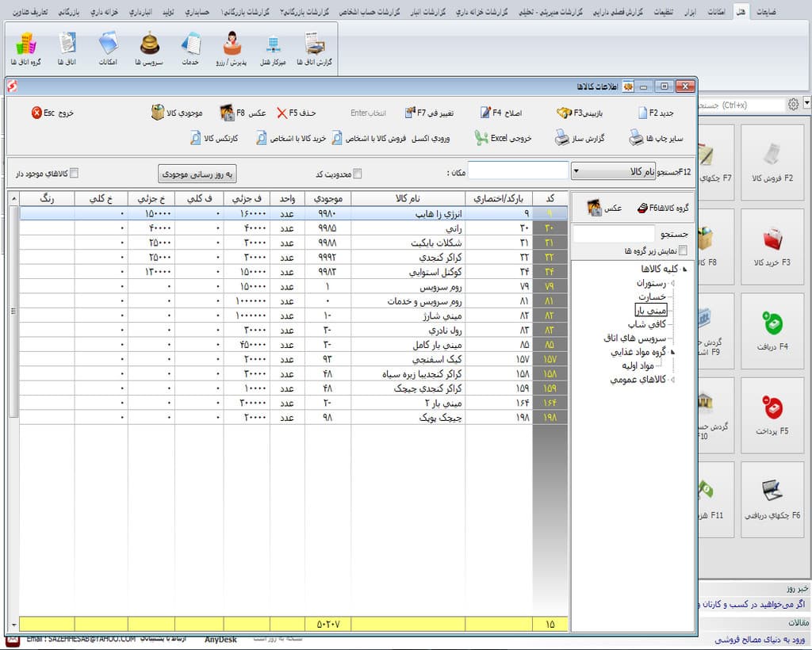The image size is (812, 650).
Task: Sort table by نام کالا column header
Action: pos(408,199)
